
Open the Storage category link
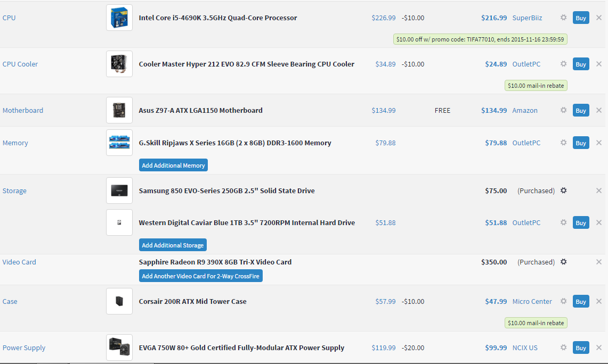(x=14, y=191)
